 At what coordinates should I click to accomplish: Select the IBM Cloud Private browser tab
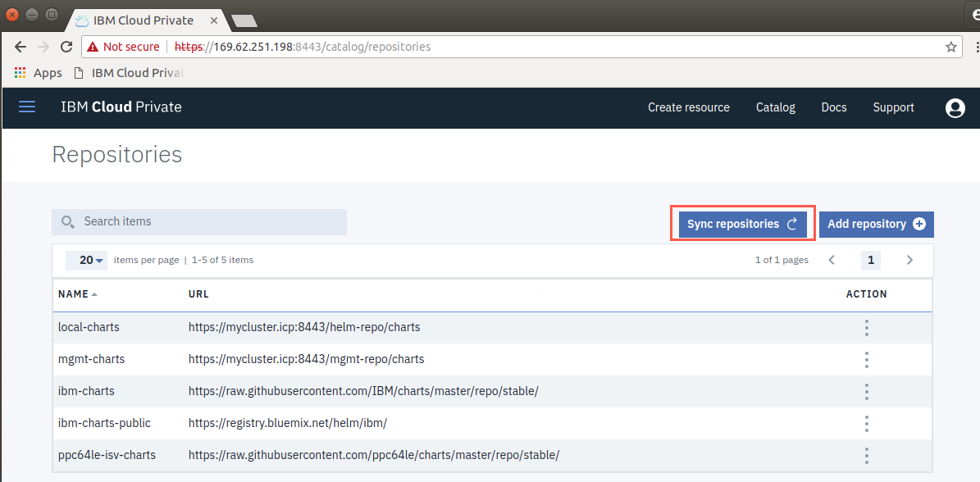[146, 20]
